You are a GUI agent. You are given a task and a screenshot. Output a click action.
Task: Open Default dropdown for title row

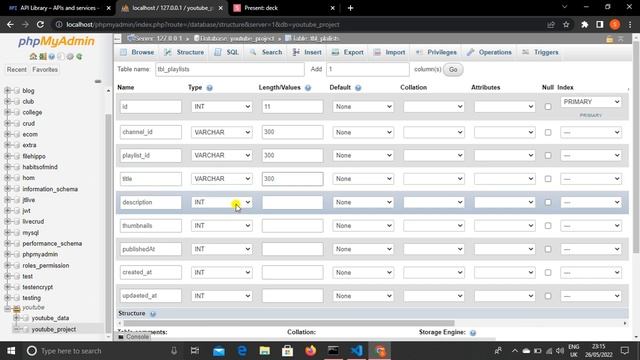coord(363,179)
